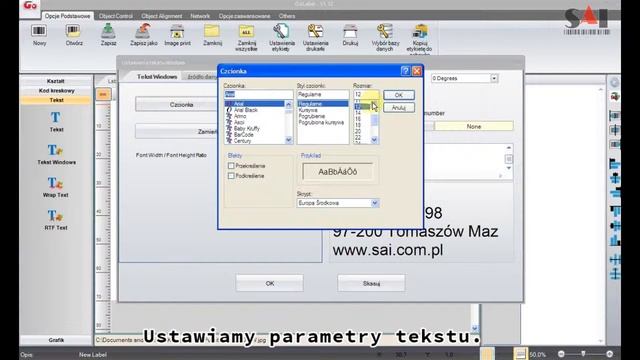Save label using Zapisz icon

click(109, 31)
